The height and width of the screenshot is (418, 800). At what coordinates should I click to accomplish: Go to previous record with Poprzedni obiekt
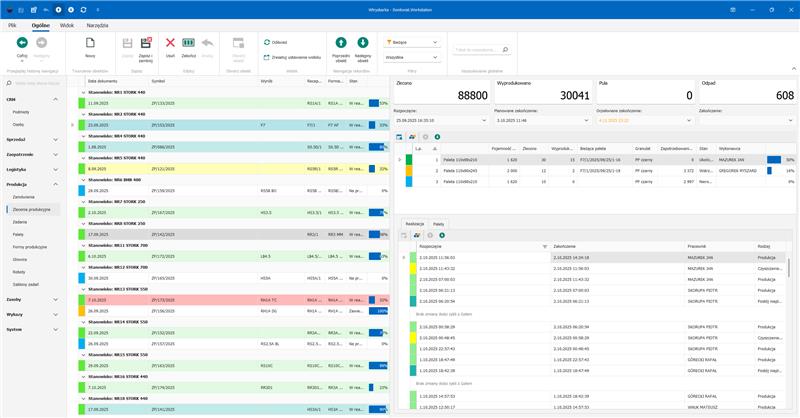[340, 44]
